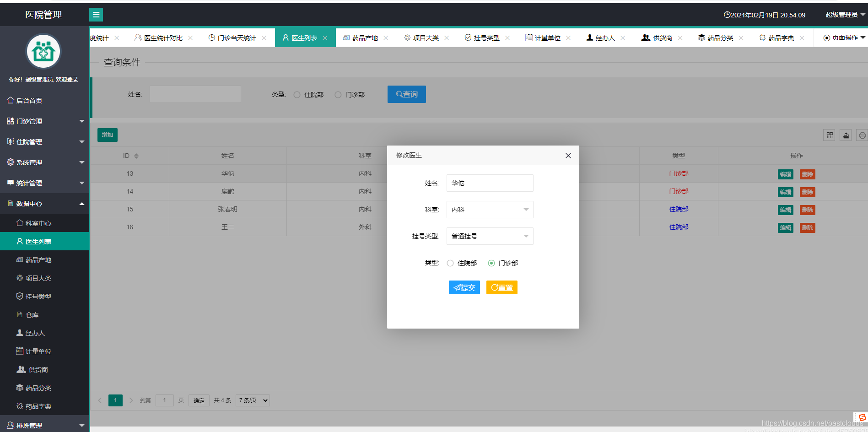Expand the 系统管理 sidebar menu
868x432 pixels.
coord(44,162)
